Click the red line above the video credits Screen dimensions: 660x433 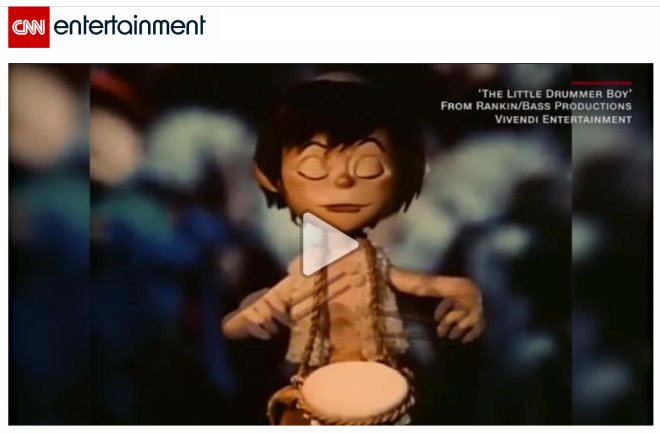pyautogui.click(x=601, y=83)
